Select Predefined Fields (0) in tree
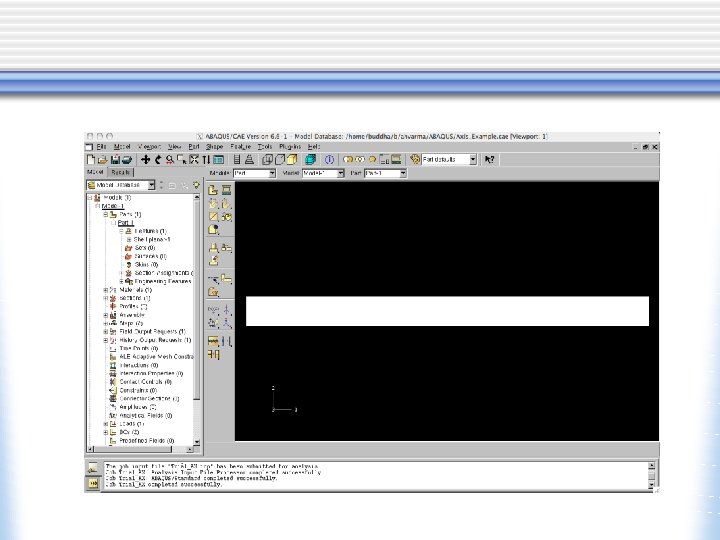 [x=146, y=441]
